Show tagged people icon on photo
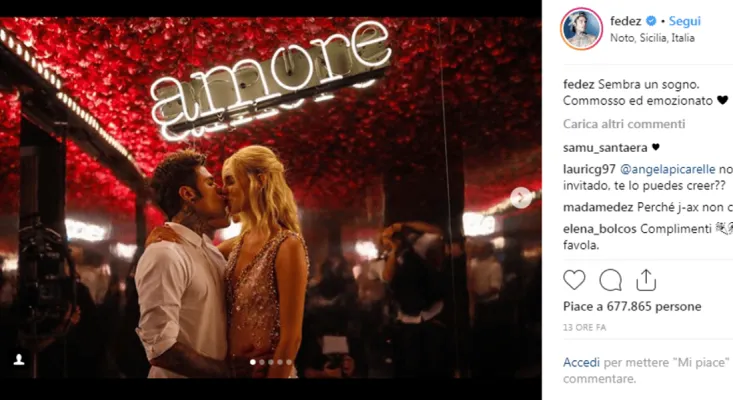Image resolution: width=733 pixels, height=400 pixels. (x=19, y=359)
